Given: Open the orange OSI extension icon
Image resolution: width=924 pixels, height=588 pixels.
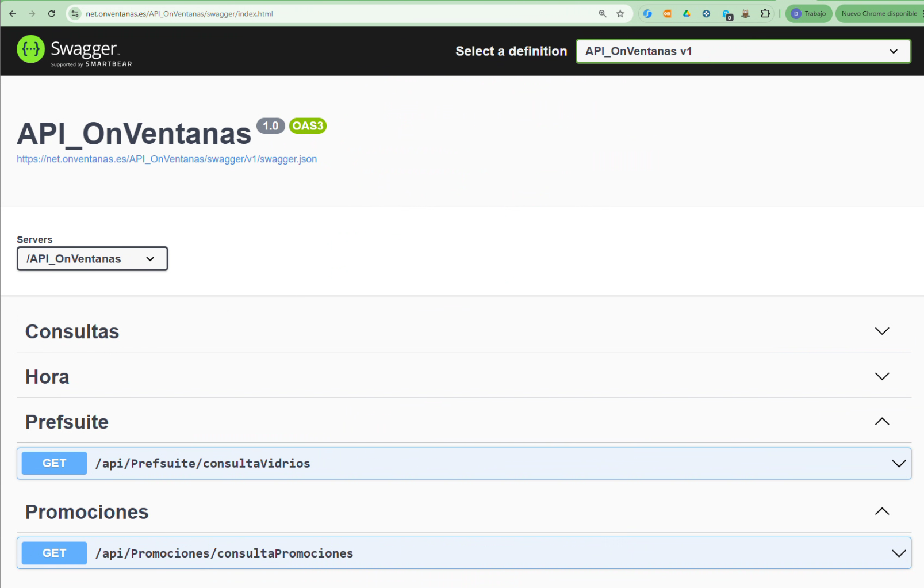Looking at the screenshot, I should pyautogui.click(x=667, y=13).
